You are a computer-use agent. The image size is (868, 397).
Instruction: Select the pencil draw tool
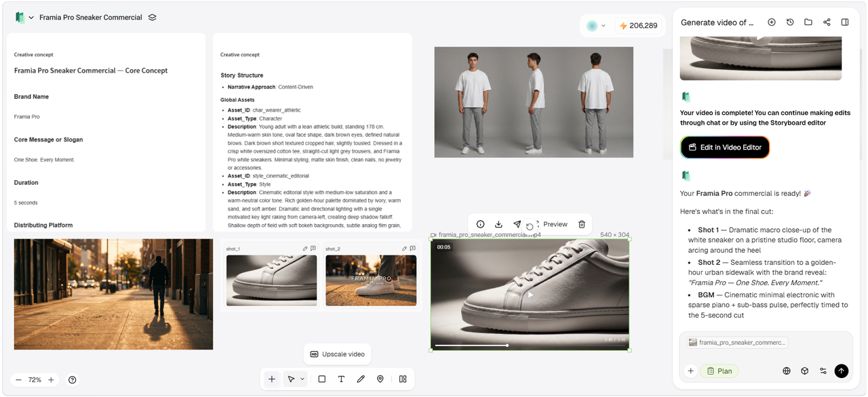coord(361,379)
